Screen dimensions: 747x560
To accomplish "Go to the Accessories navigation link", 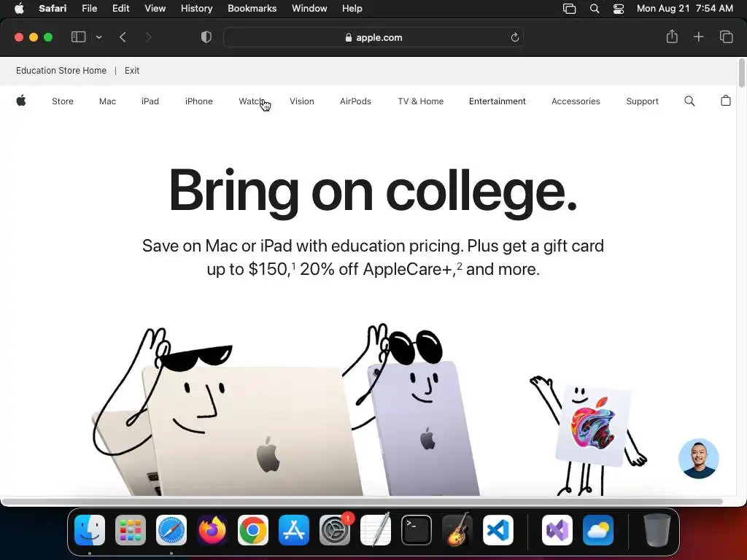I will coord(576,101).
